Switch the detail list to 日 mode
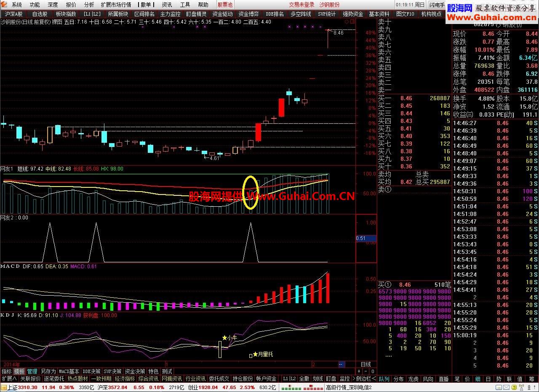The height and width of the screenshot is (392, 539). (x=488, y=379)
